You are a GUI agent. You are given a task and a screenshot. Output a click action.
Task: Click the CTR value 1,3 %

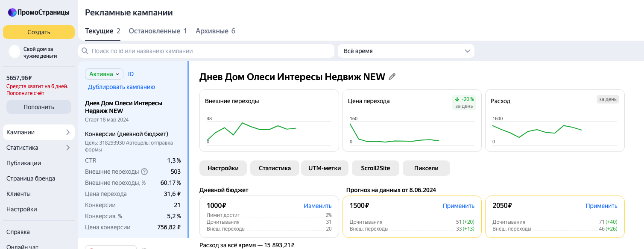click(x=174, y=160)
